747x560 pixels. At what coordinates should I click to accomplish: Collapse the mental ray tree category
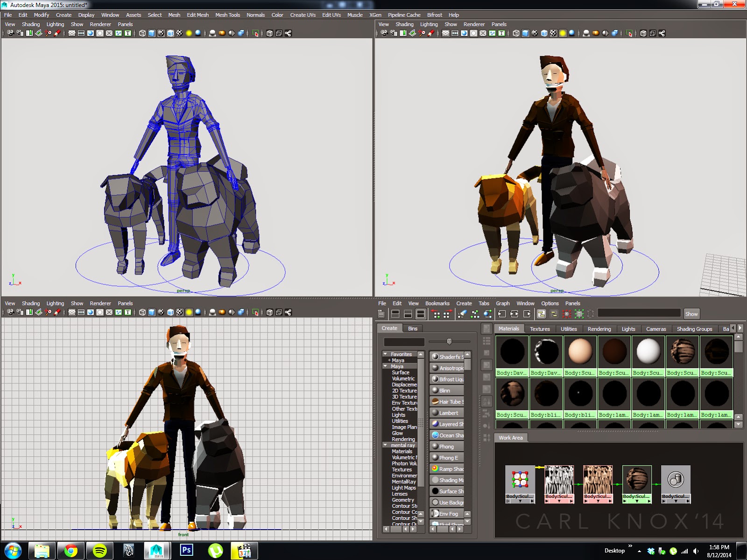click(385, 445)
